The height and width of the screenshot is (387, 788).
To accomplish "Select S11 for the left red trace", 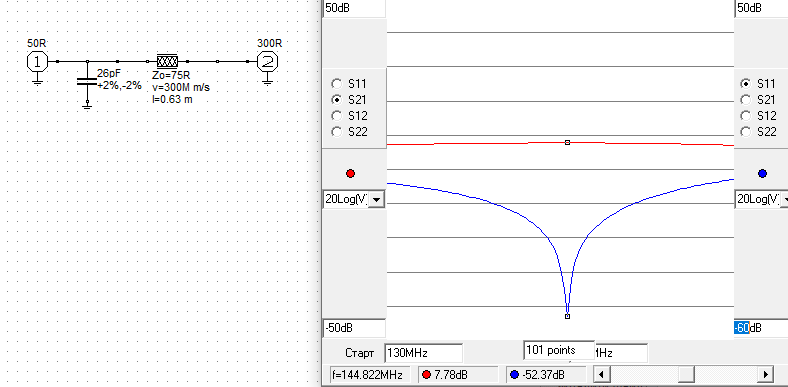I will tap(338, 84).
